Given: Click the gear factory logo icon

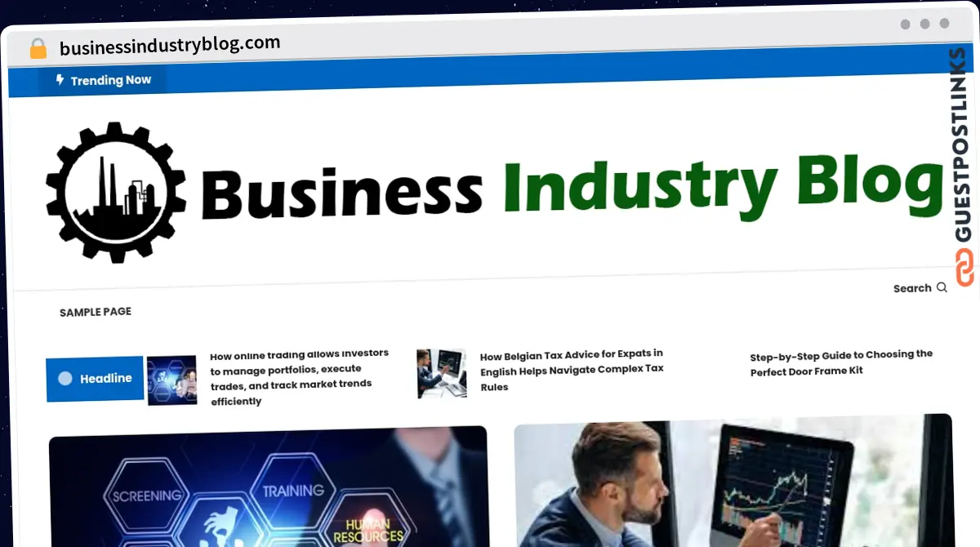Looking at the screenshot, I should point(115,193).
